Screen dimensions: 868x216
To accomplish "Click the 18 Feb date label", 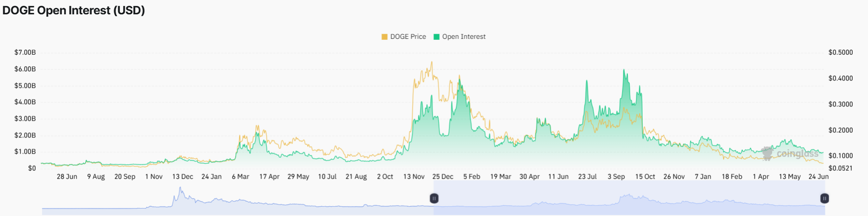I will pos(732,177).
